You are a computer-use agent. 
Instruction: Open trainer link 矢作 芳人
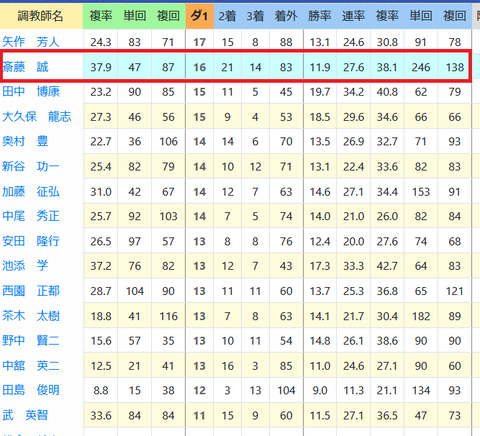31,42
